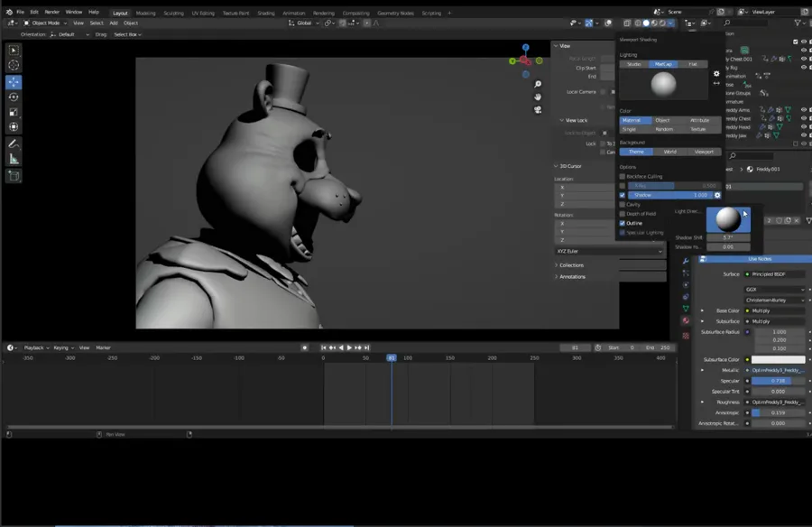Open the Object Mode dropdown
This screenshot has height=527, width=812.
click(45, 23)
